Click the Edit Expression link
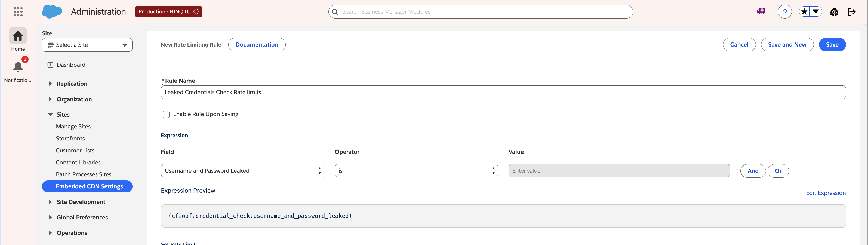The image size is (868, 245). point(826,193)
